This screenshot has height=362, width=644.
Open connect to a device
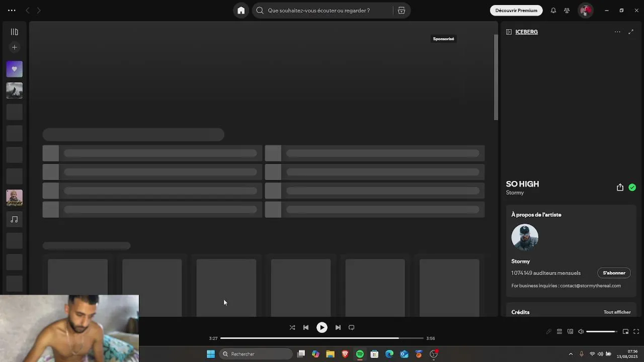click(570, 332)
